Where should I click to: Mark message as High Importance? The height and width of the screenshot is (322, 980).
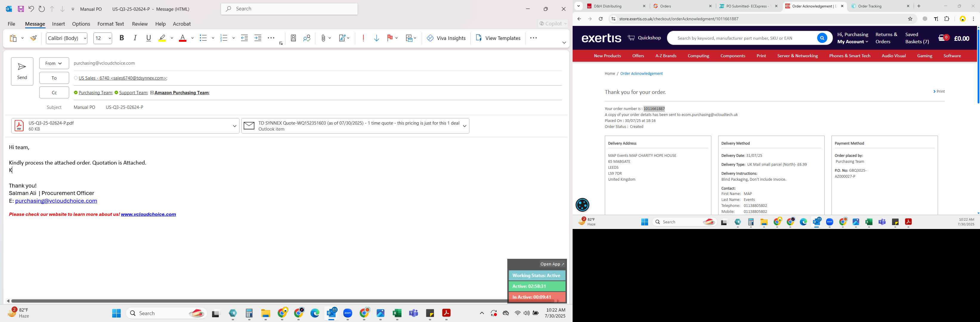(x=363, y=38)
